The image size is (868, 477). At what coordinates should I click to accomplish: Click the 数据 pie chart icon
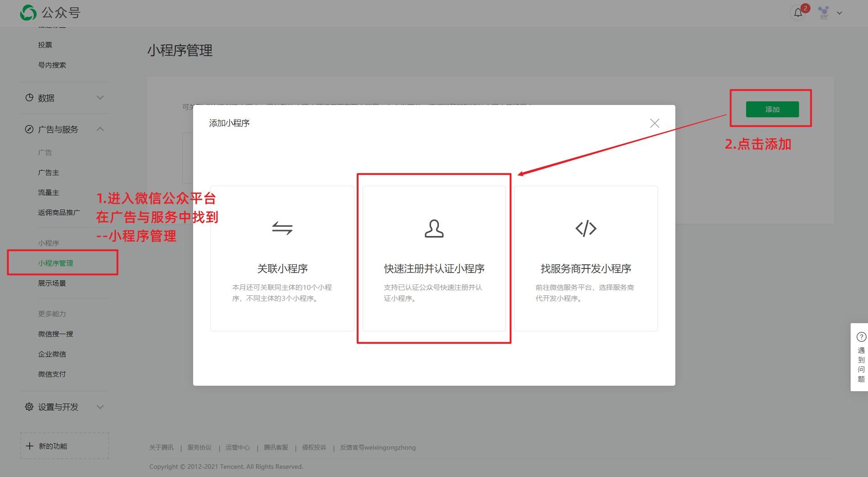[x=29, y=98]
